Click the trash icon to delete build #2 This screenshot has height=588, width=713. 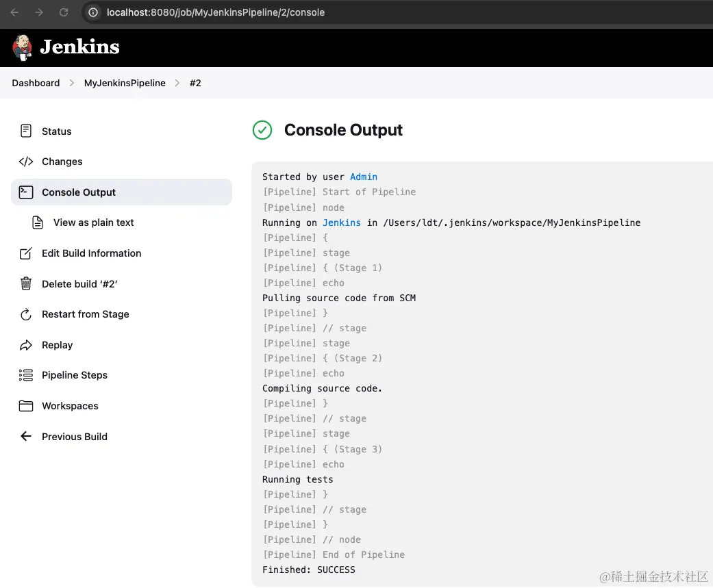[x=25, y=283]
